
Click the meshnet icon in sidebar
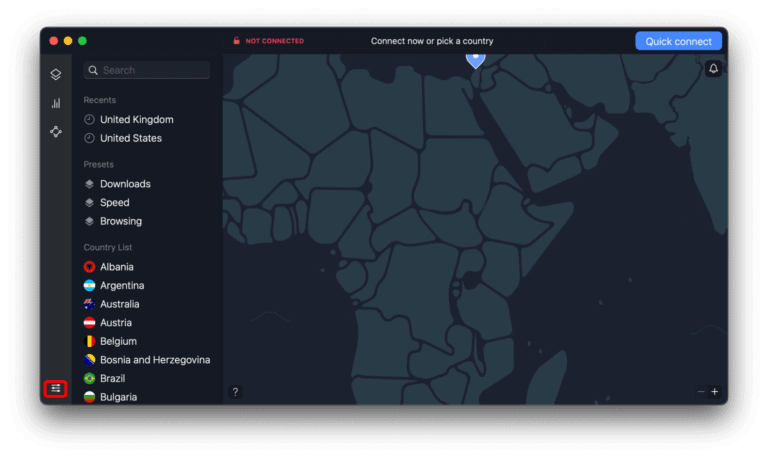pyautogui.click(x=56, y=131)
